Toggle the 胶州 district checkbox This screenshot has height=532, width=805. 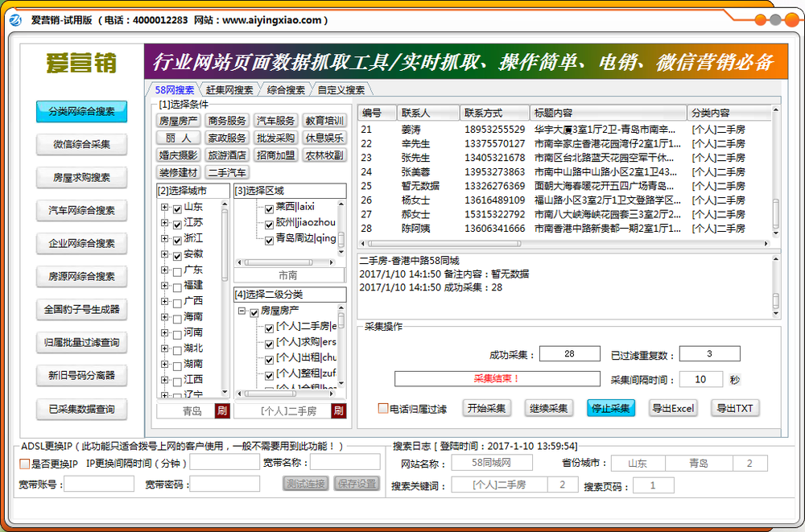click(x=269, y=225)
